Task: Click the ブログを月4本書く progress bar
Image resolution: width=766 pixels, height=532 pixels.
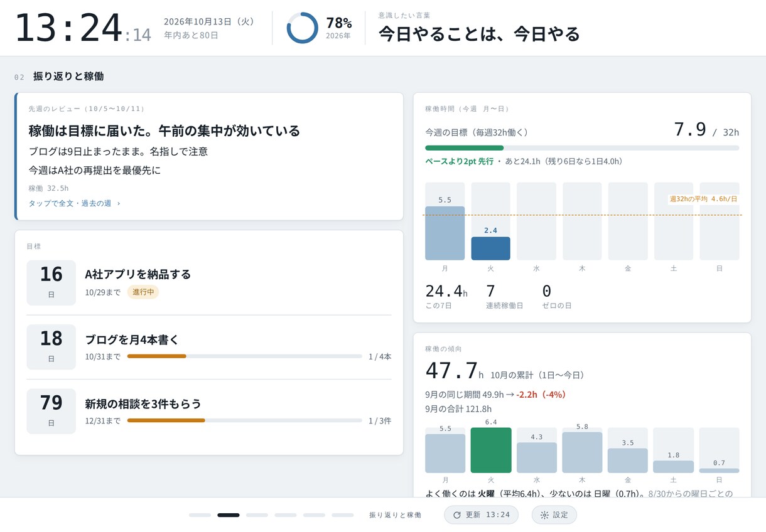Action: (245, 356)
